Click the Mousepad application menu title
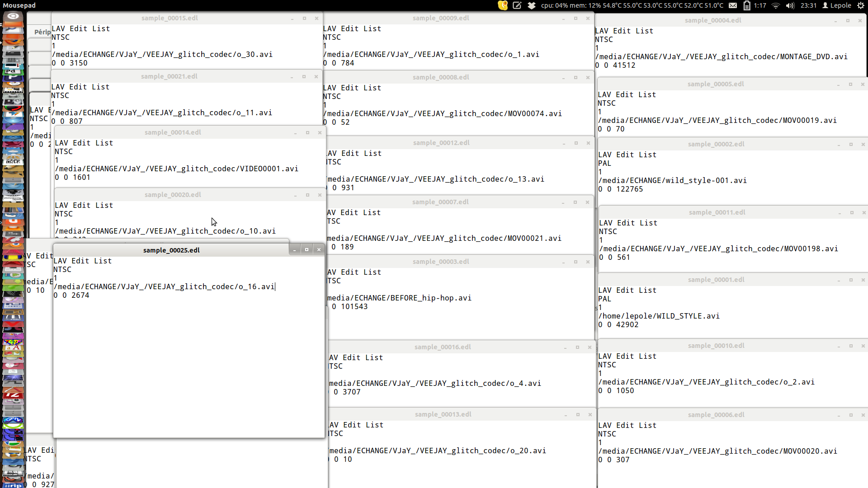 point(19,5)
